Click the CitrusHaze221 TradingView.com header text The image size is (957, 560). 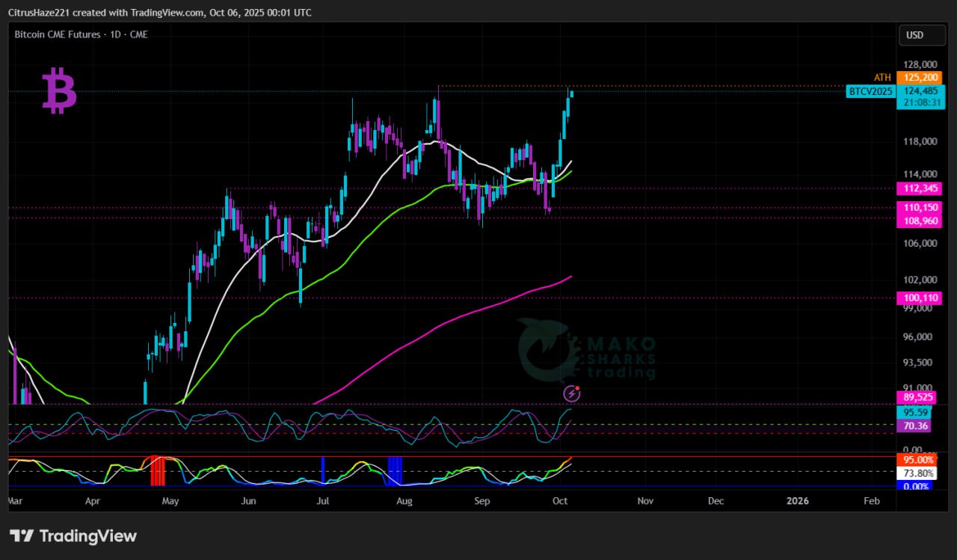click(161, 13)
